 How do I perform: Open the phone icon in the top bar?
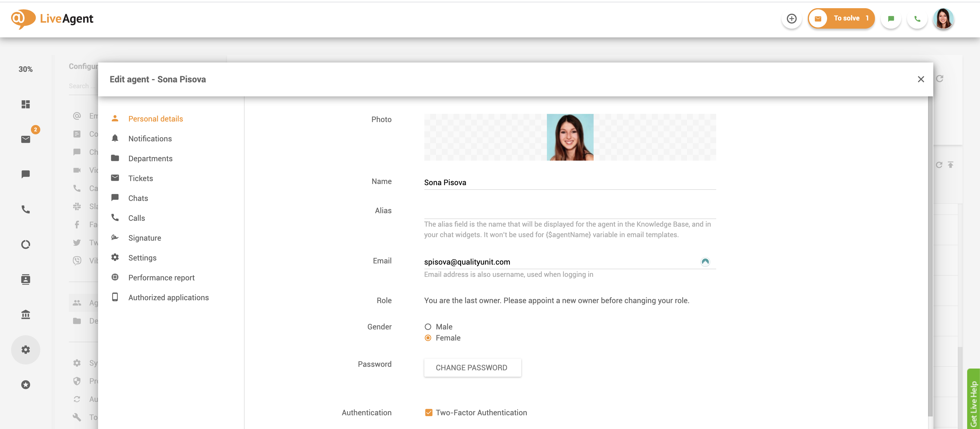[x=917, y=18]
